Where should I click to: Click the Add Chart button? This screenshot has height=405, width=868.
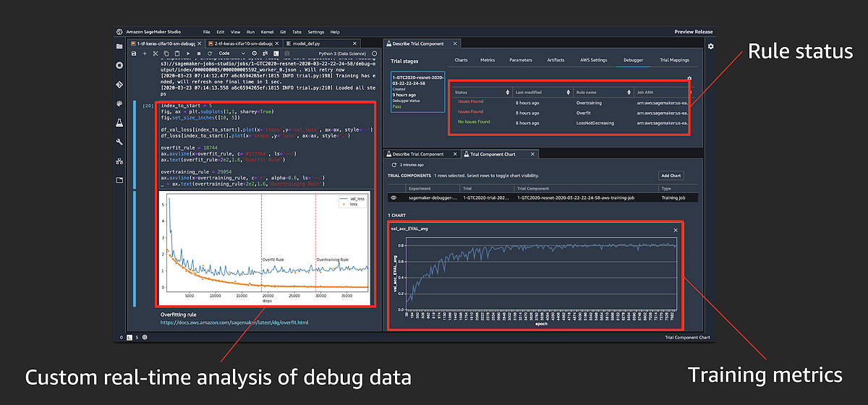point(671,176)
